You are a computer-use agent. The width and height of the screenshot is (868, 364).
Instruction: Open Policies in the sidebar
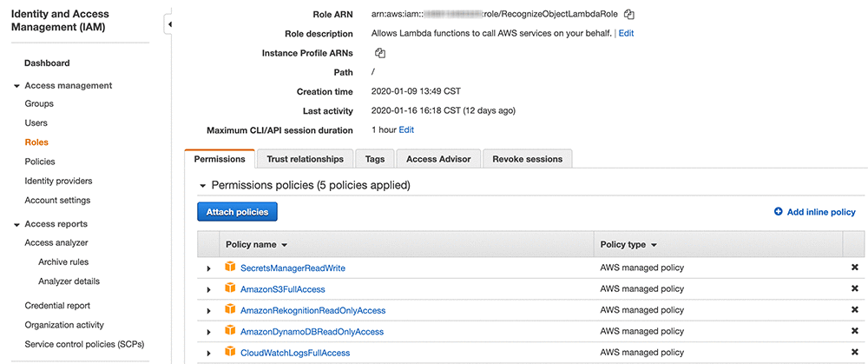pyautogui.click(x=40, y=162)
